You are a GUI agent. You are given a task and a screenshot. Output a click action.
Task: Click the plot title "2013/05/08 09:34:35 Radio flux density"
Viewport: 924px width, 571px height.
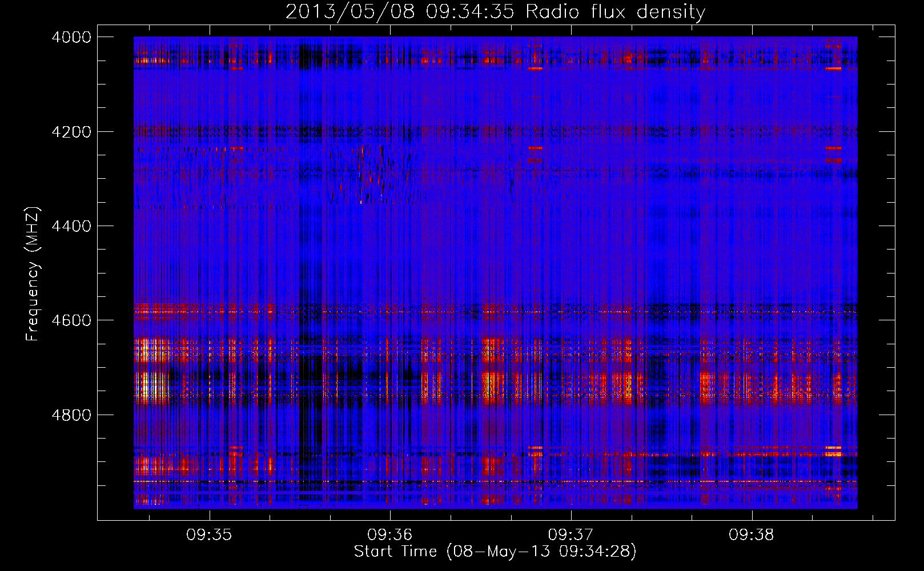495,12
